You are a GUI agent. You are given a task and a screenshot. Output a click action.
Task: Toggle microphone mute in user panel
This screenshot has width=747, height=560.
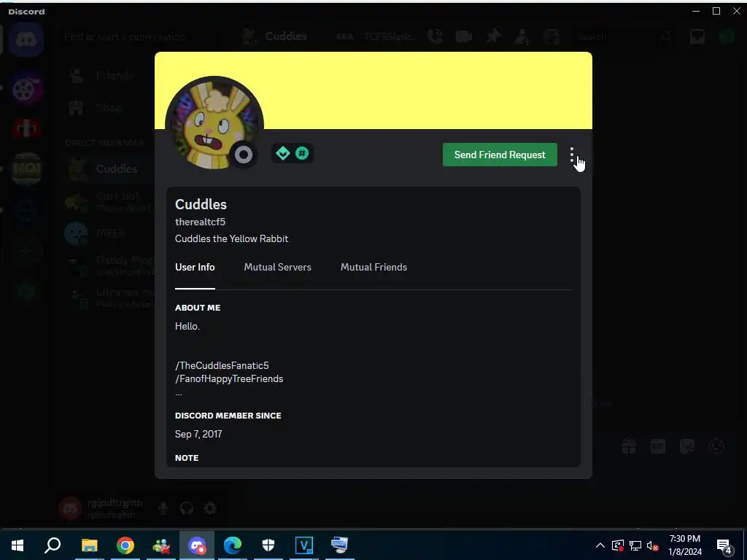coord(163,508)
